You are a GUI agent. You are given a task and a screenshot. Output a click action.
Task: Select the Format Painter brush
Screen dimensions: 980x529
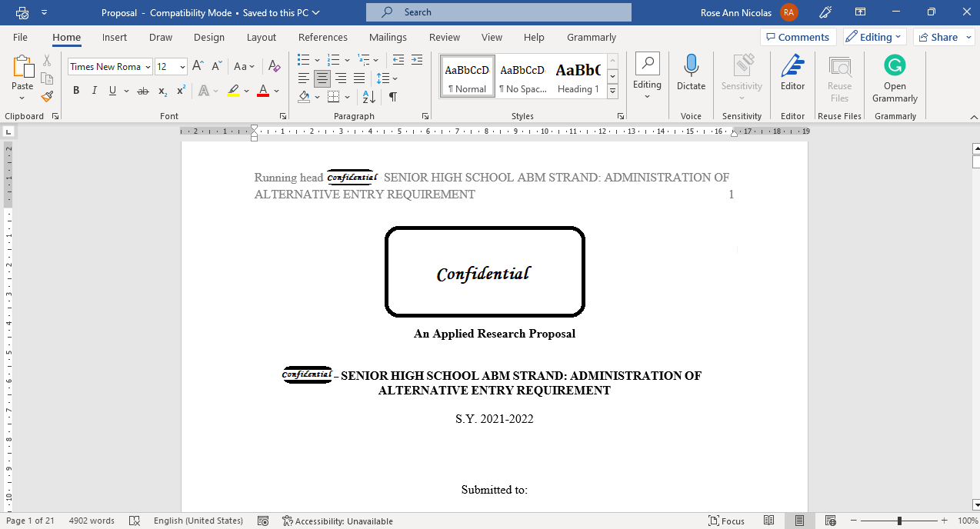(x=47, y=96)
